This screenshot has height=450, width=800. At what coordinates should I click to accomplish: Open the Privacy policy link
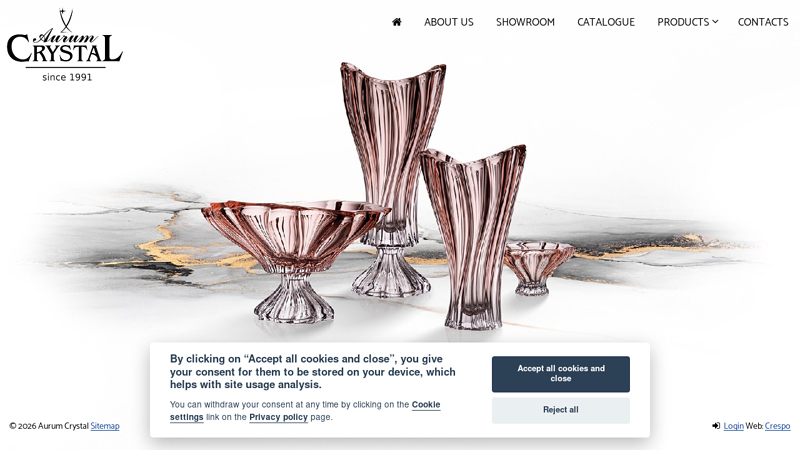pyautogui.click(x=278, y=417)
